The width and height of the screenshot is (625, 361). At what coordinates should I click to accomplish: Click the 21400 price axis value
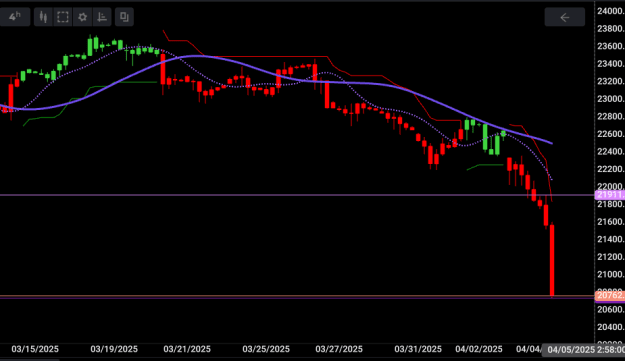611,239
